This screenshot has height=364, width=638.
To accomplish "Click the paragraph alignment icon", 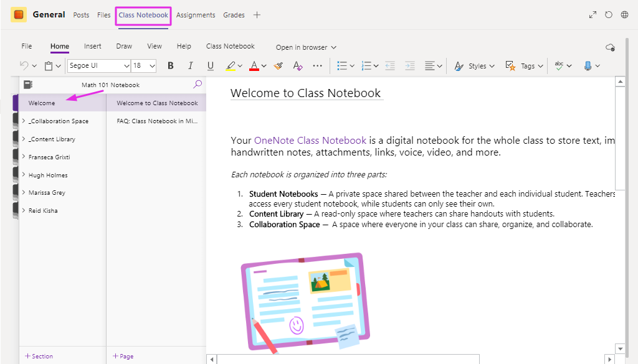I will [430, 66].
